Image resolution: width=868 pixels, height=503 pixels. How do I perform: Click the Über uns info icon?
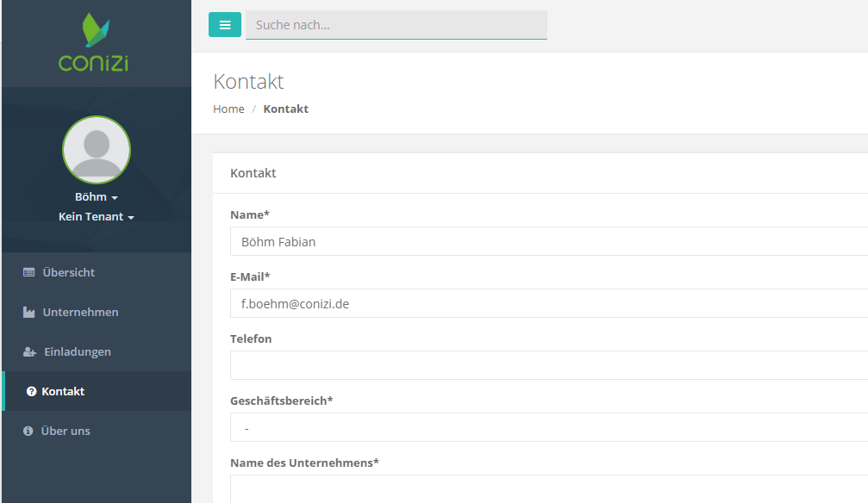[28, 432]
